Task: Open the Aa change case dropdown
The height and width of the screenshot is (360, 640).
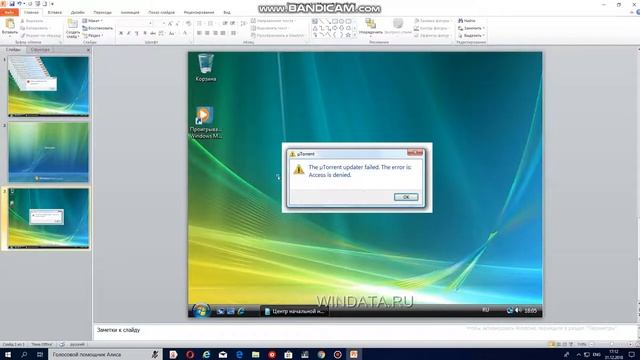Action: point(172,33)
